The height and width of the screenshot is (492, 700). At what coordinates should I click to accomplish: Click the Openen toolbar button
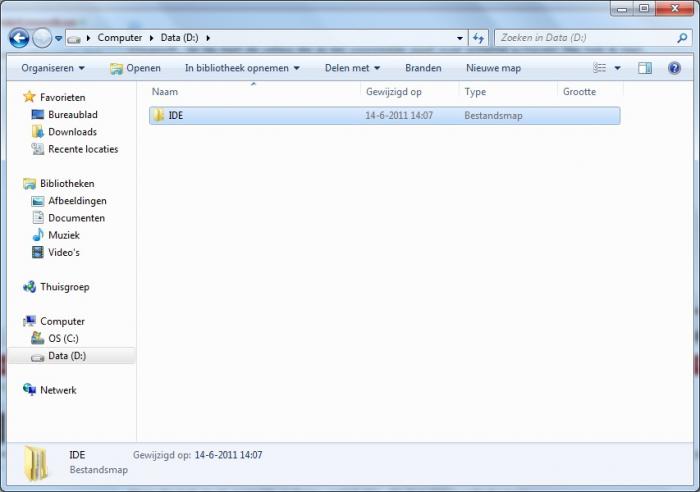pos(135,68)
